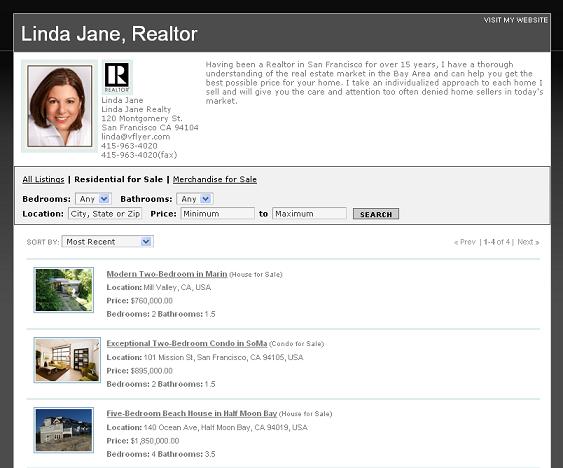Focus the Minimum price field
This screenshot has width=563, height=468.
point(218,214)
